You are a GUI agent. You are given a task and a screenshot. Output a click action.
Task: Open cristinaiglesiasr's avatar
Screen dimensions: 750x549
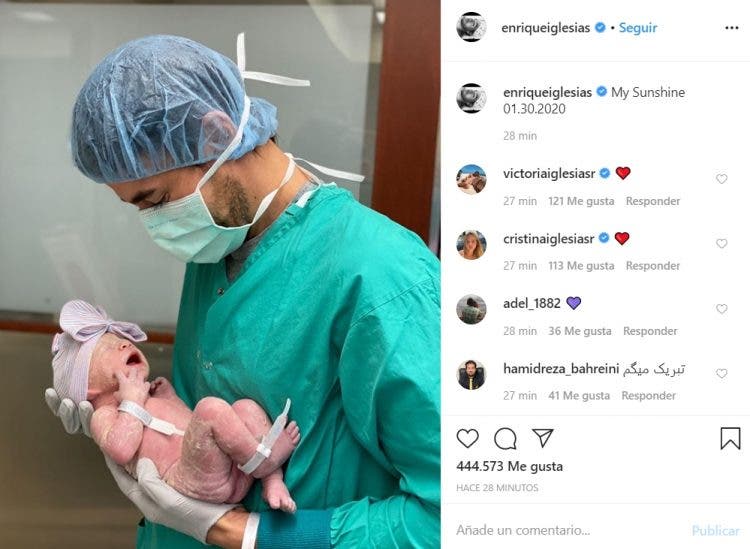[x=471, y=245]
